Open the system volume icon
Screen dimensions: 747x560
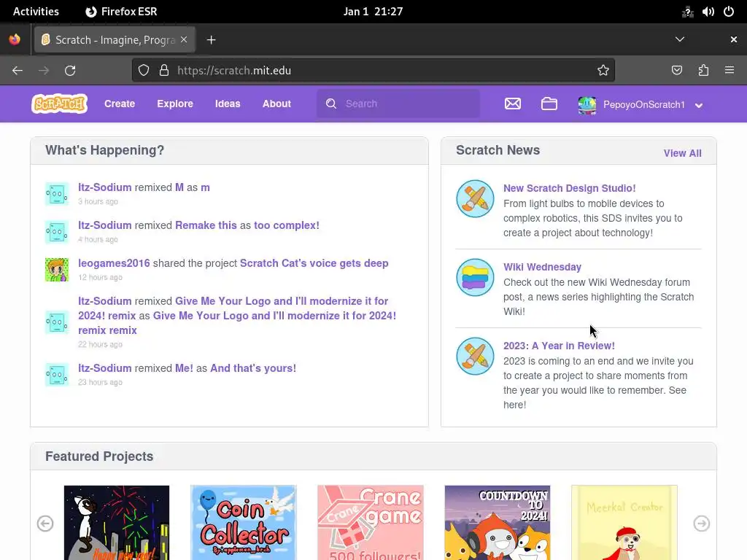pos(708,12)
